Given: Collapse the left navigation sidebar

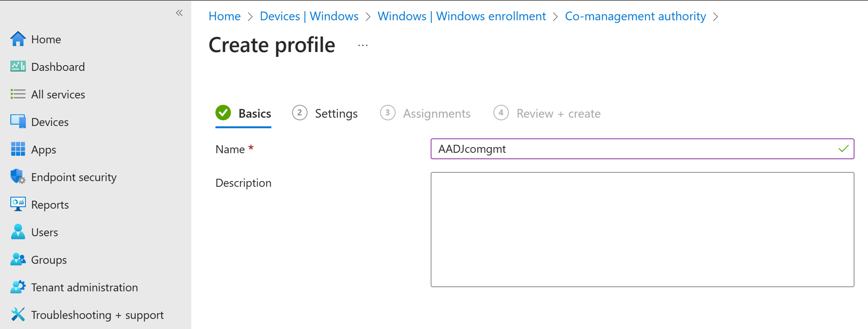Looking at the screenshot, I should click(179, 13).
